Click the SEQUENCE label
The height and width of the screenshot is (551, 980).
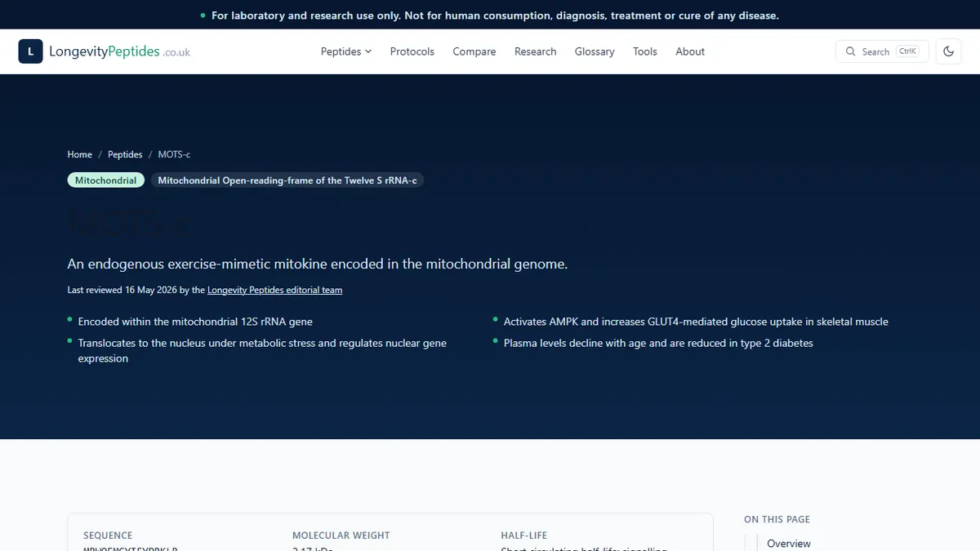[x=108, y=535]
